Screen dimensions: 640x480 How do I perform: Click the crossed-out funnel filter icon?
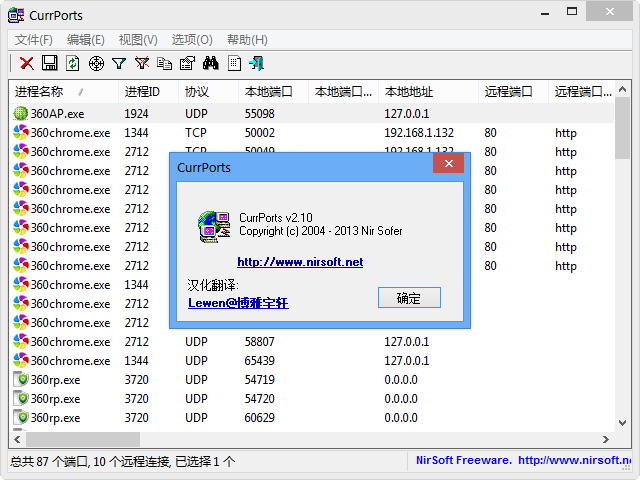[x=142, y=63]
